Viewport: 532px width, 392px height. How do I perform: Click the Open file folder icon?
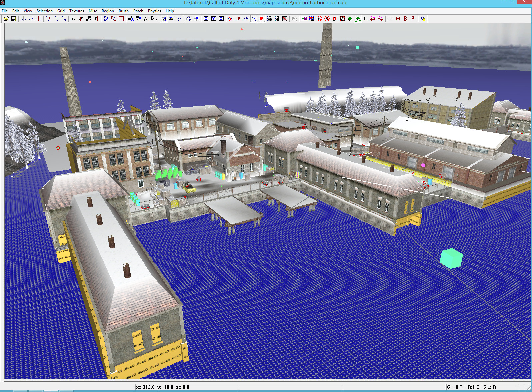6,19
